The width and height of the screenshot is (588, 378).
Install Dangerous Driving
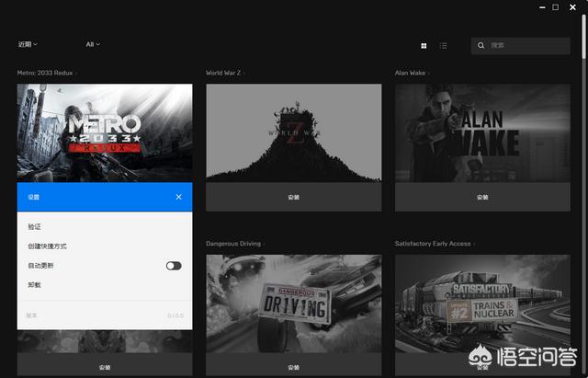tap(294, 367)
